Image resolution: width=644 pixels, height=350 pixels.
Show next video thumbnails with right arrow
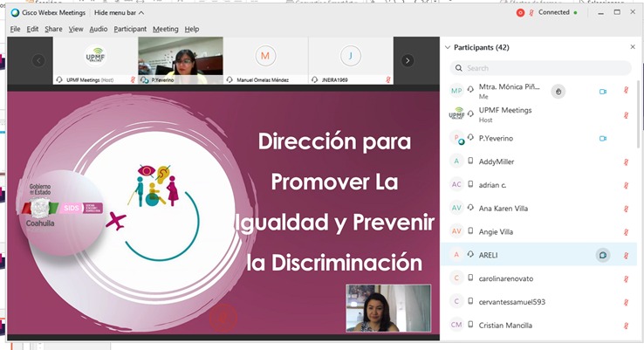[x=408, y=60]
